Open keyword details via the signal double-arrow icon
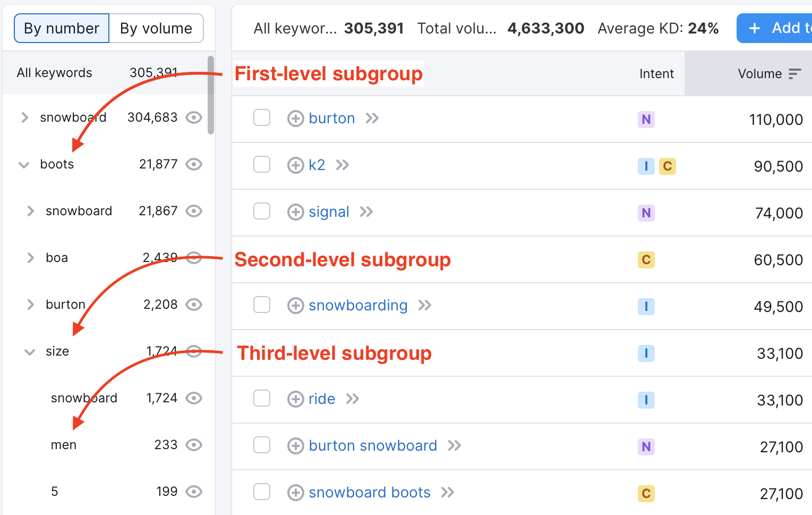This screenshot has width=812, height=515. (x=365, y=212)
